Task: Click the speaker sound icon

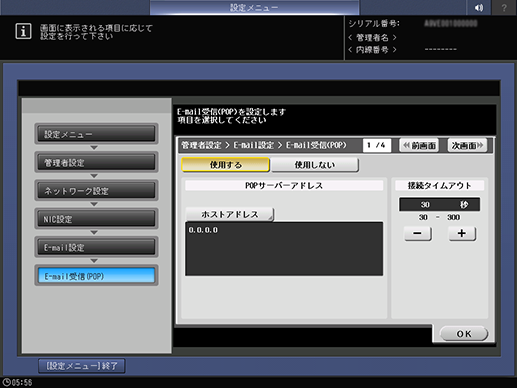Action: (479, 7)
